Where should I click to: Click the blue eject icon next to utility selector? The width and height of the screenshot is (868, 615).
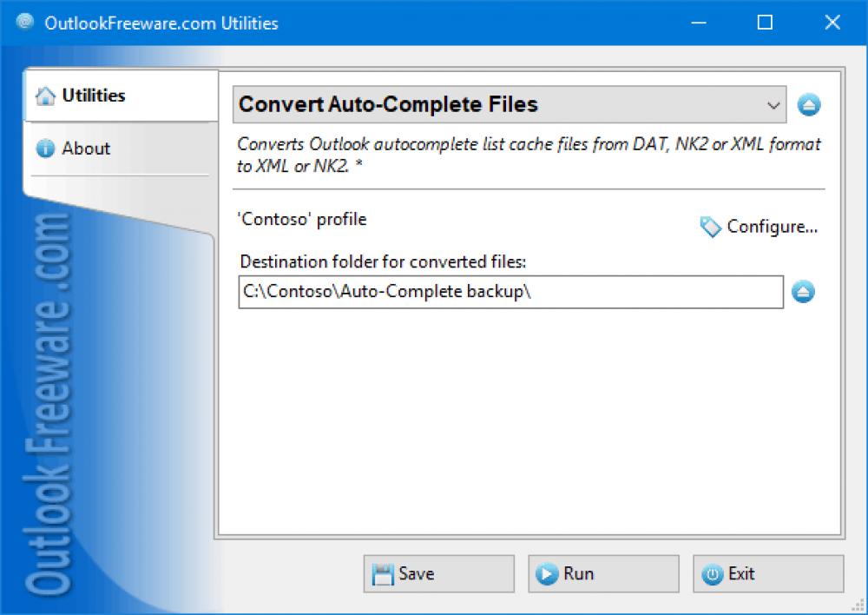point(809,104)
